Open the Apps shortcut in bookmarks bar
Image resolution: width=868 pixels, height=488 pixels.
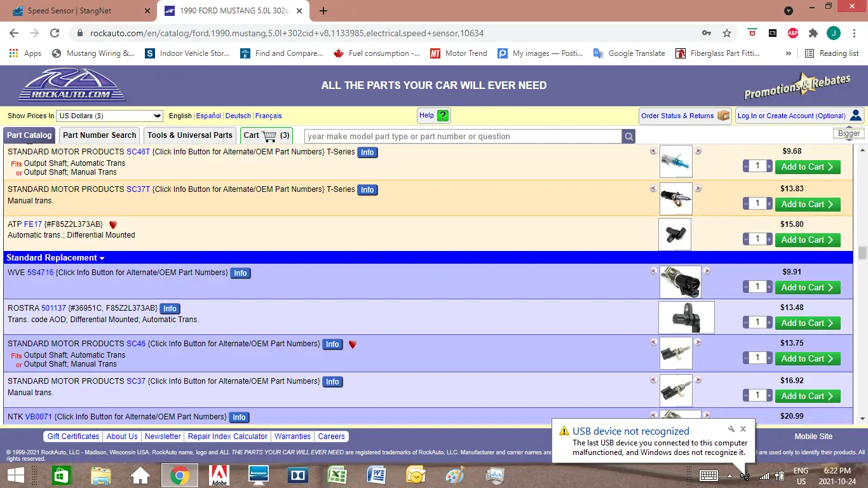[26, 53]
